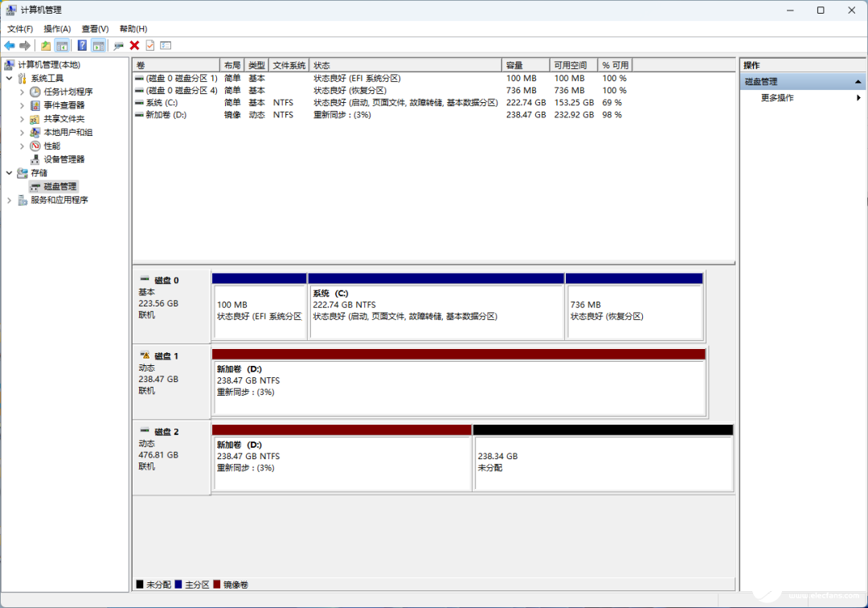Screen dimensions: 868x608
Task: Toggle the action pane visibility icon
Action: coord(97,46)
